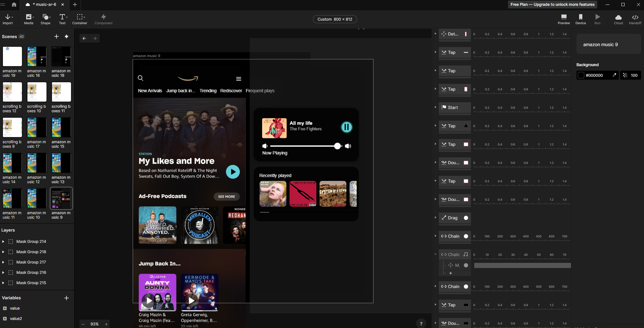Click the eyedropper next to #000000

614,75
